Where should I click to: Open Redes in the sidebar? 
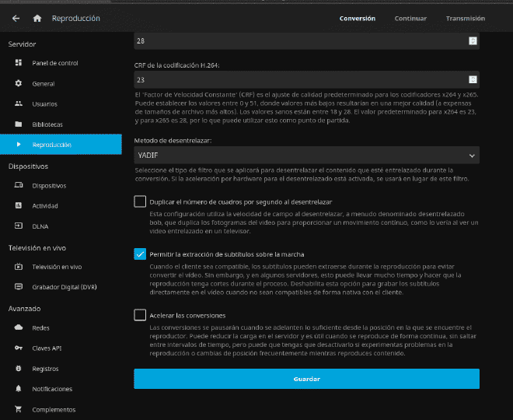pos(61,327)
